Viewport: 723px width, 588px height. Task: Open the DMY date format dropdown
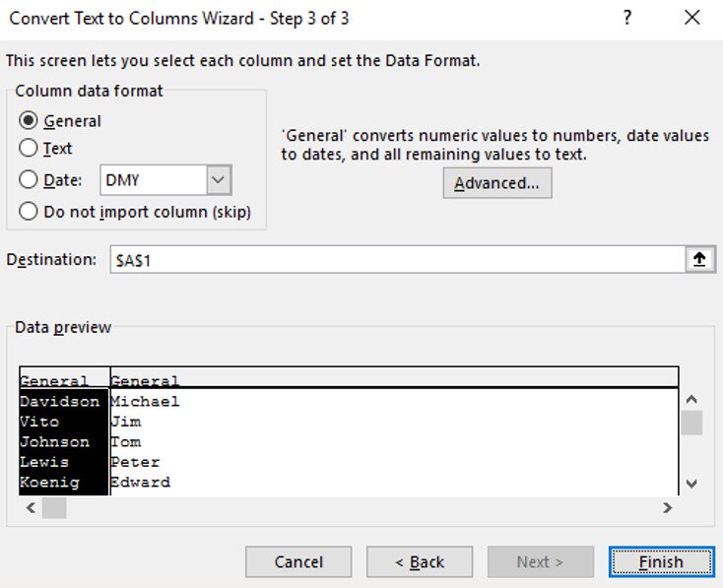pyautogui.click(x=219, y=180)
